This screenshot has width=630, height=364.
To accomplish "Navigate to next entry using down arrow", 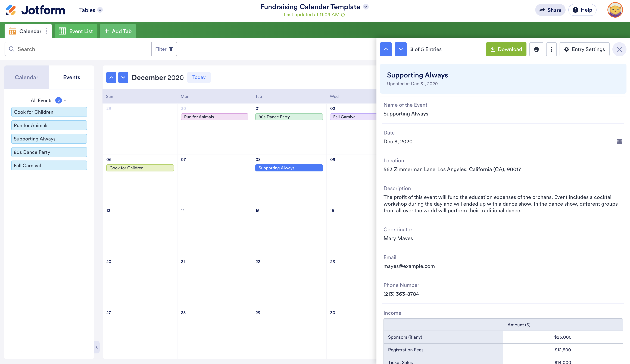I will (x=400, y=49).
